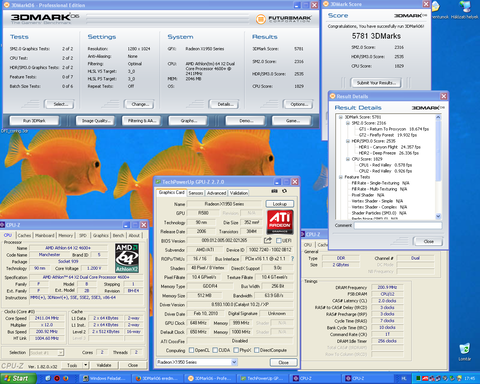Click the 3DMark06 logo in the main window

pos(45,18)
